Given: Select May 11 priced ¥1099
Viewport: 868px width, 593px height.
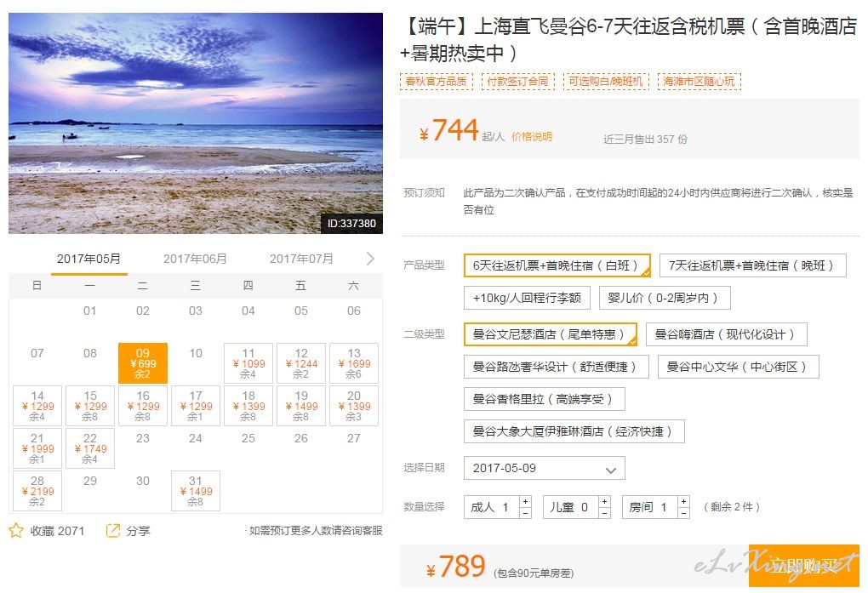Looking at the screenshot, I should 248,363.
